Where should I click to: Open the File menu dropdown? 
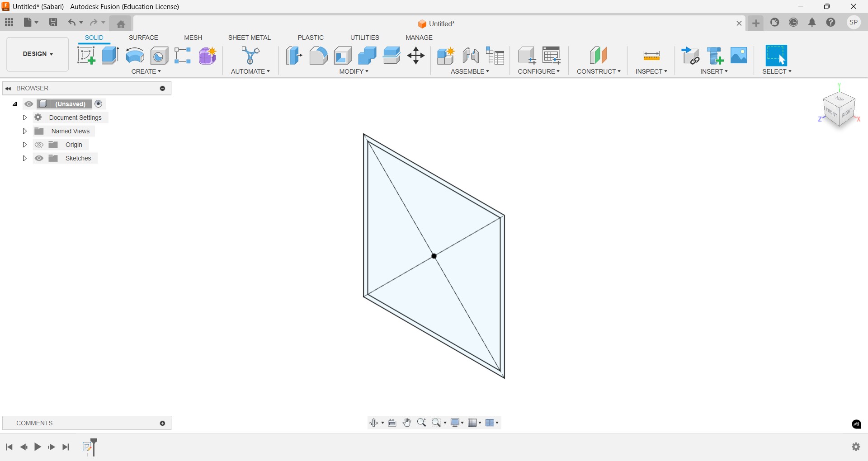[x=31, y=22]
